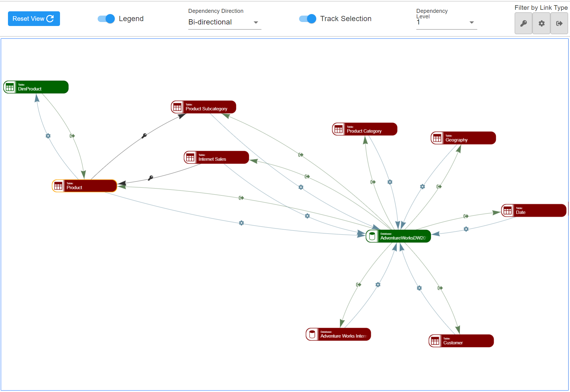
Task: Toggle the Legend switch off
Action: 106,19
